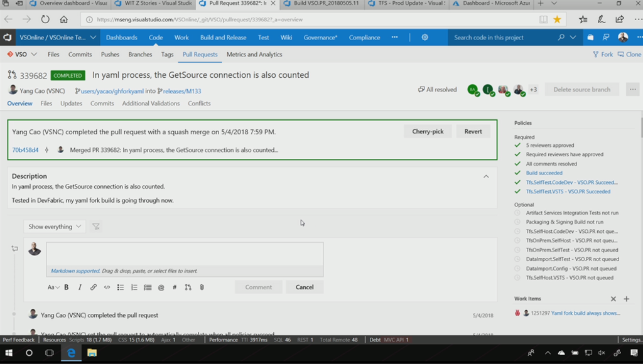This screenshot has height=364, width=643.
Task: Add a numbered list in the comment editor
Action: click(x=134, y=287)
